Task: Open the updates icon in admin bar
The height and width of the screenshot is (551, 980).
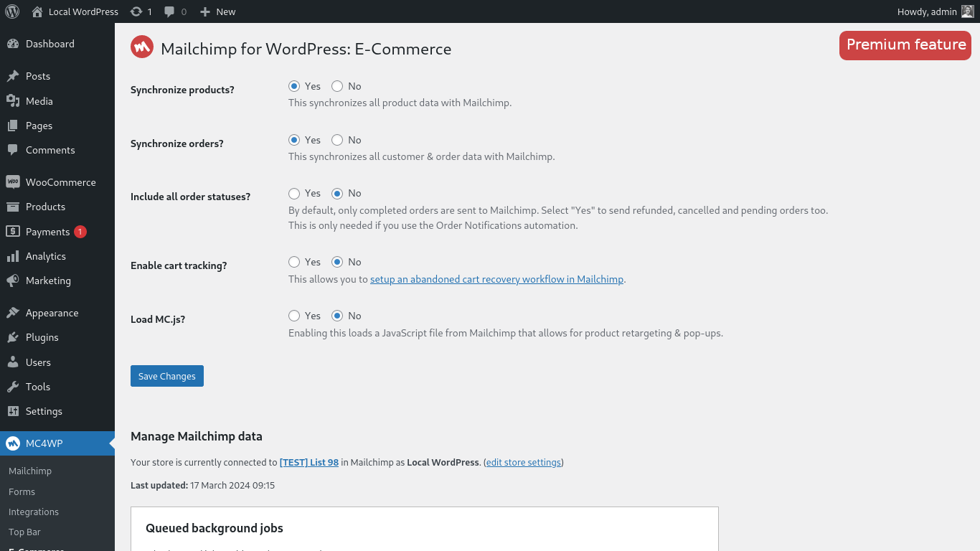Action: coord(136,11)
